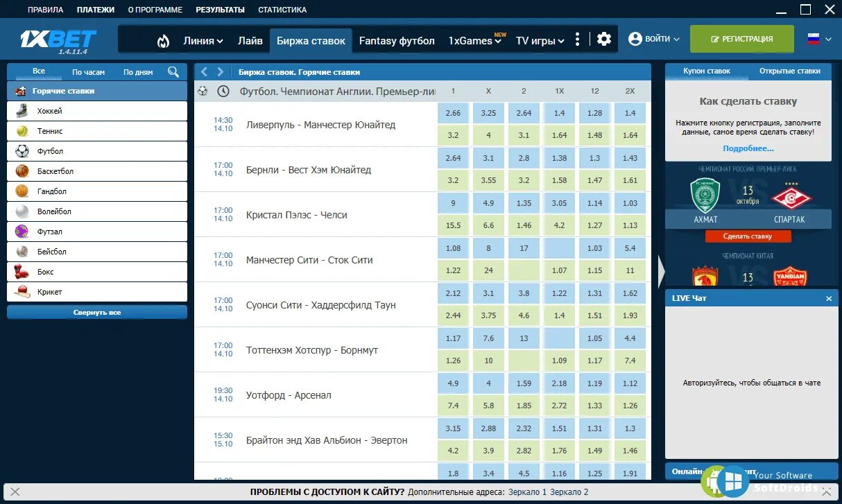The image size is (842, 504).
Task: Close the LIVE Чат panel
Action: click(x=829, y=299)
